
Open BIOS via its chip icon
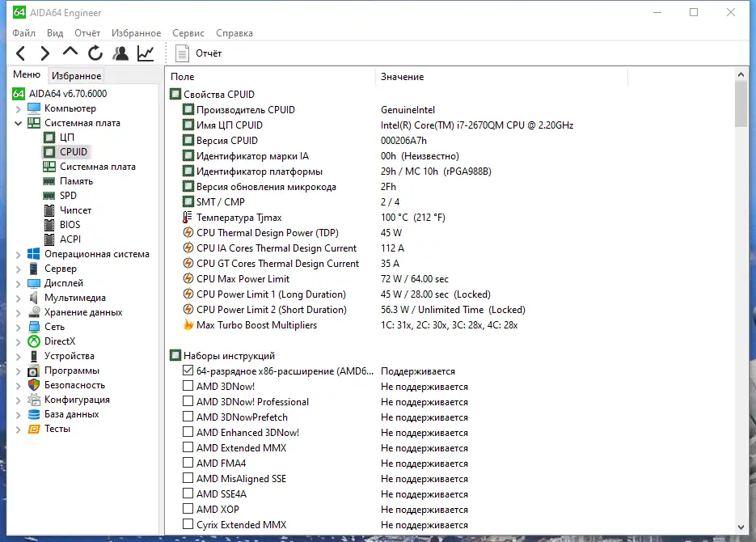50,224
